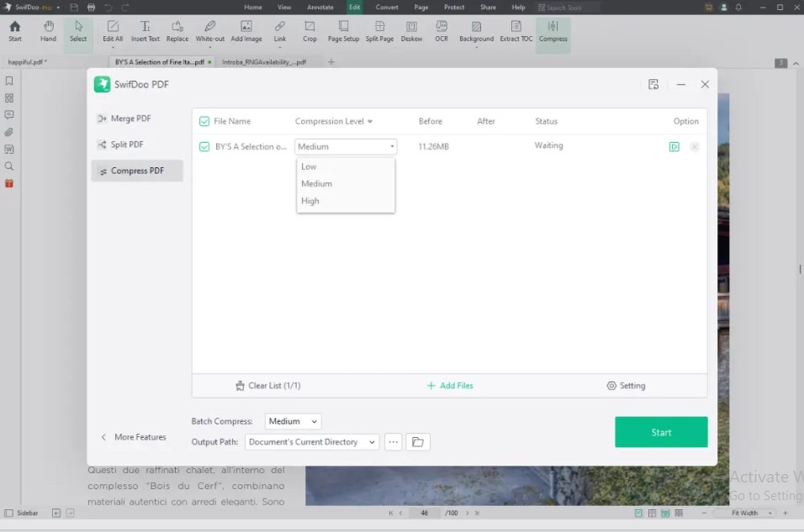Choose the Insert Text tool

145,31
